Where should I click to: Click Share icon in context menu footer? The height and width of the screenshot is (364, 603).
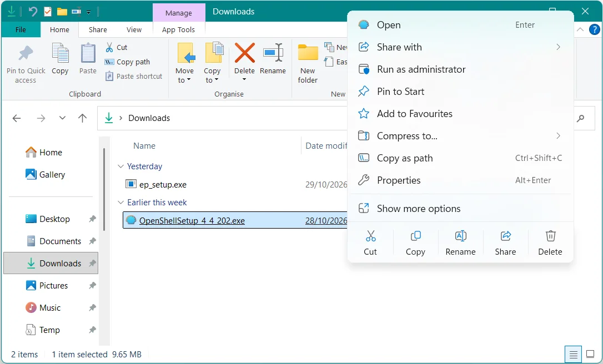[x=505, y=236]
